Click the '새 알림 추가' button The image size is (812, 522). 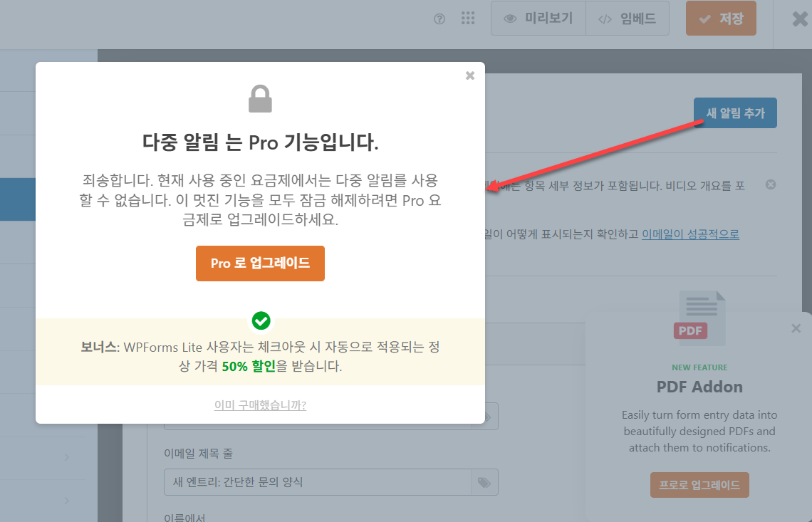[735, 113]
